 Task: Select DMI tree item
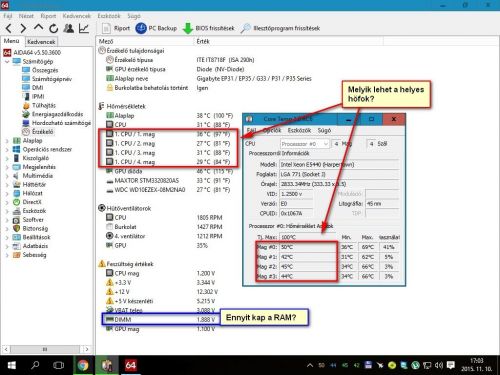point(33,88)
